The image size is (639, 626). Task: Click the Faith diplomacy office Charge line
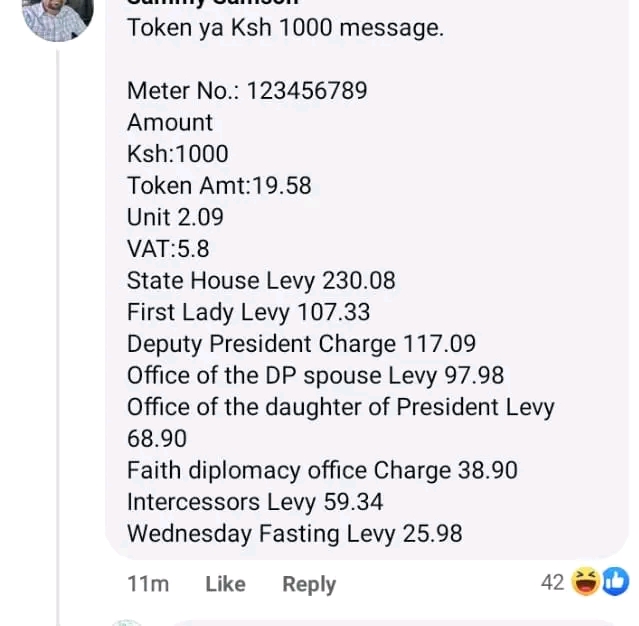322,470
